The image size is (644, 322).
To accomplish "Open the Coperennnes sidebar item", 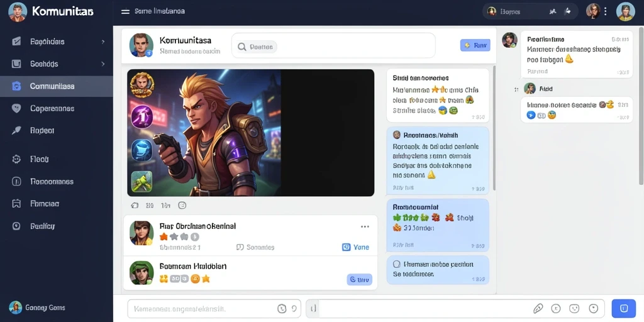I will [56, 108].
